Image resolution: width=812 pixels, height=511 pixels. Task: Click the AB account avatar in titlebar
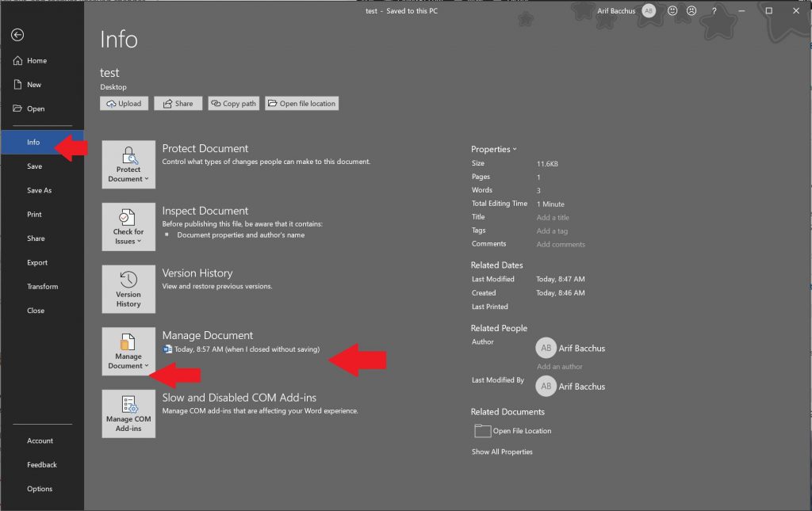click(649, 10)
